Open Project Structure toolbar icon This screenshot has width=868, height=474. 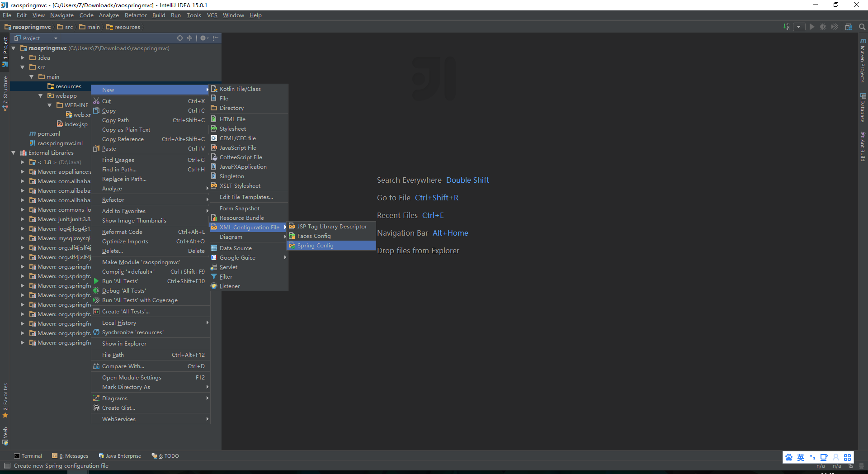click(x=849, y=27)
